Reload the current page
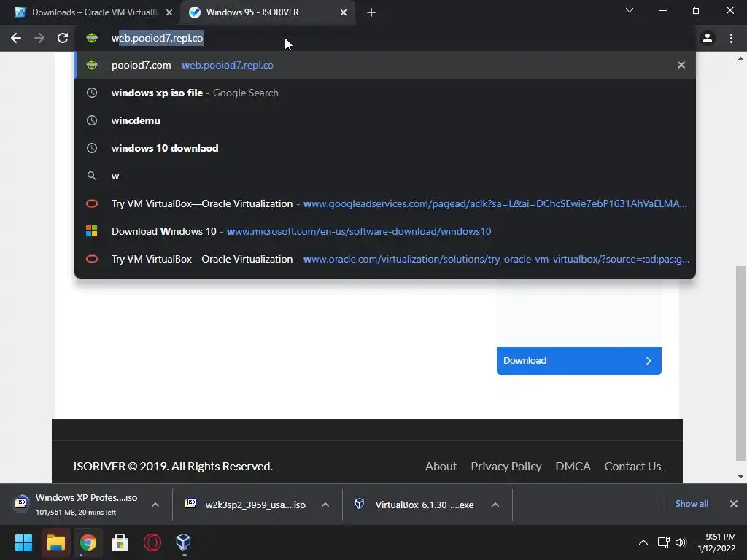The height and width of the screenshot is (560, 747). pos(63,38)
